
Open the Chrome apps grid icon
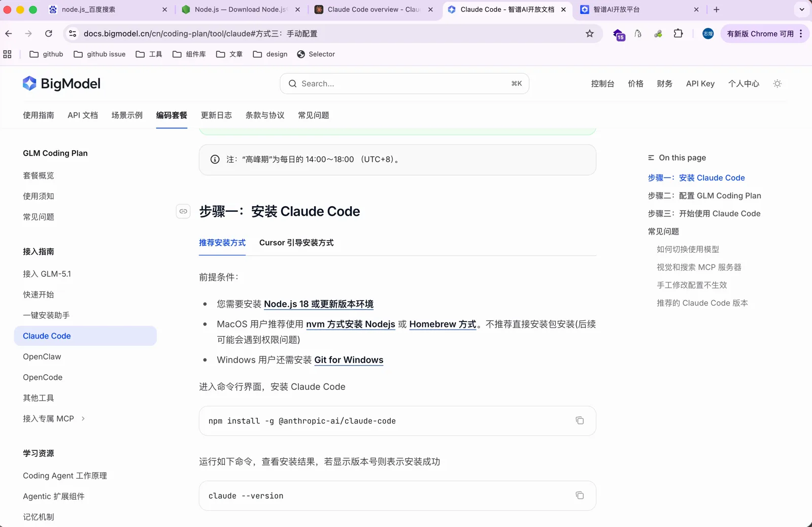(7, 54)
